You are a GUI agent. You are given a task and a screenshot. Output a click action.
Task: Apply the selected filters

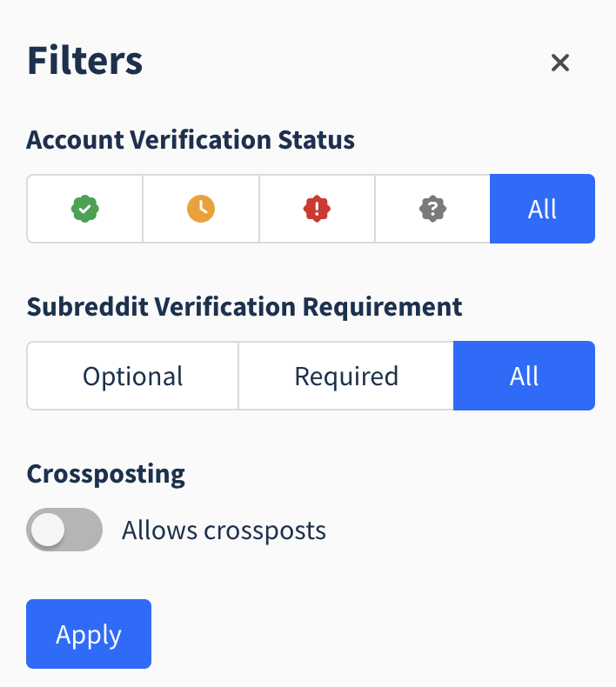tap(89, 634)
